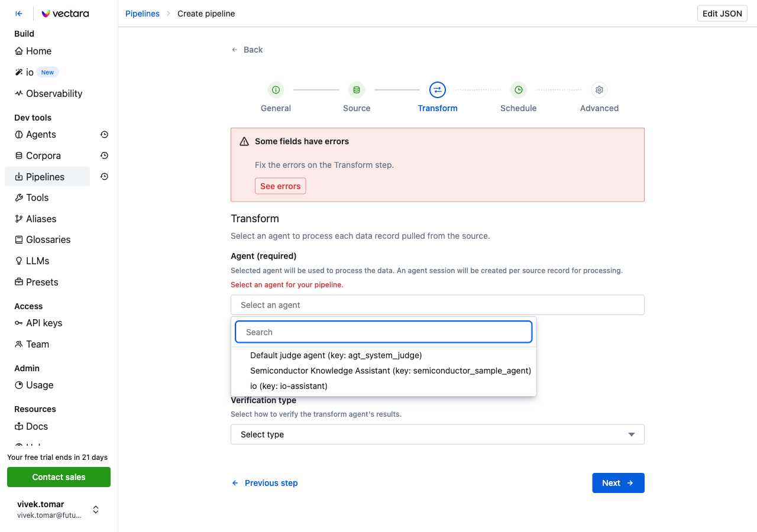Jump to the Source step icon
757x532 pixels.
tap(356, 90)
